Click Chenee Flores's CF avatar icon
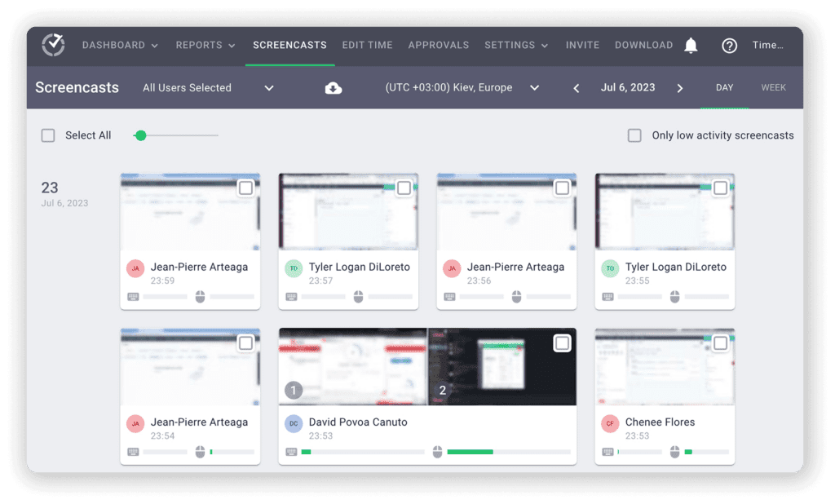Image resolution: width=835 pixels, height=504 pixels. (x=609, y=423)
